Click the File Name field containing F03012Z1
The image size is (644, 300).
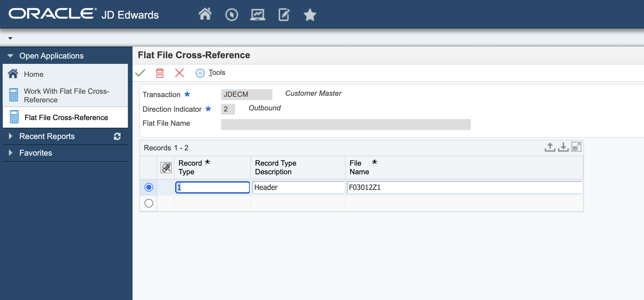pos(464,187)
